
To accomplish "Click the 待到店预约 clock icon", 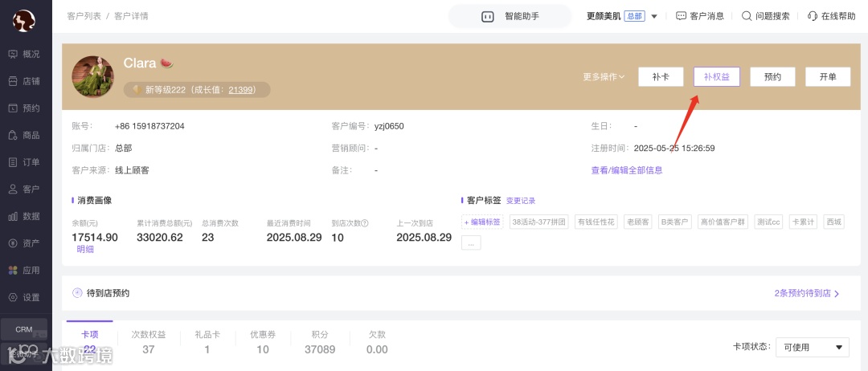I will pos(77,293).
